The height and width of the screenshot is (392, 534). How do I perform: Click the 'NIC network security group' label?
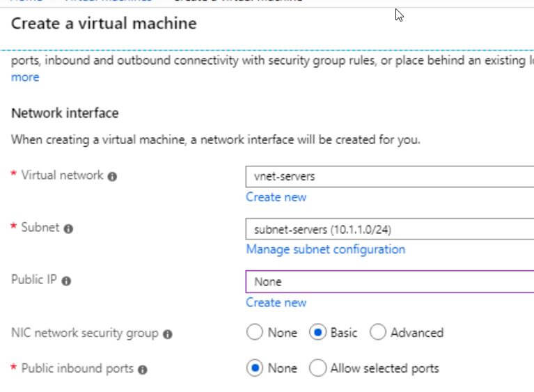(x=85, y=333)
